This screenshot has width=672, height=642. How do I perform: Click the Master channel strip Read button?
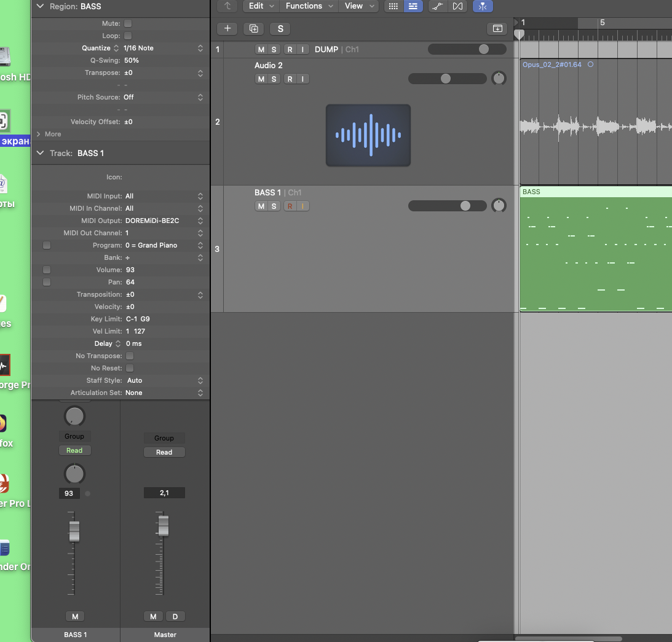pyautogui.click(x=164, y=452)
